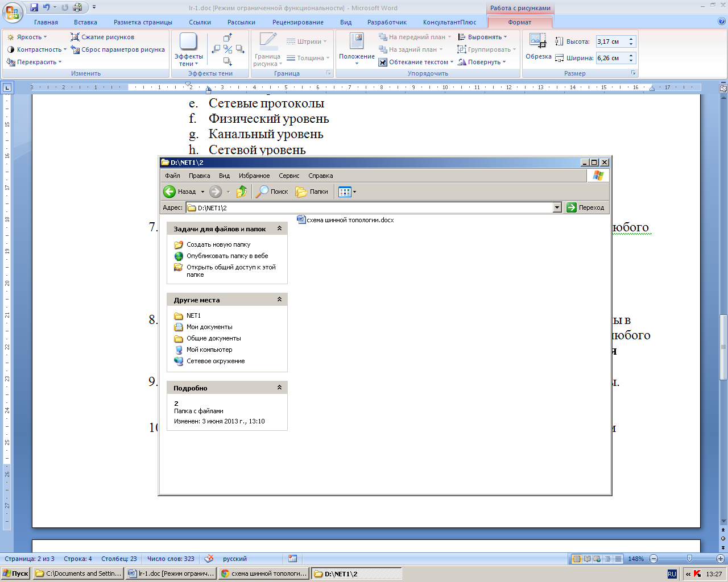Click Сброс параметров рисунка
Image resolution: width=728 pixels, height=582 pixels.
(118, 49)
